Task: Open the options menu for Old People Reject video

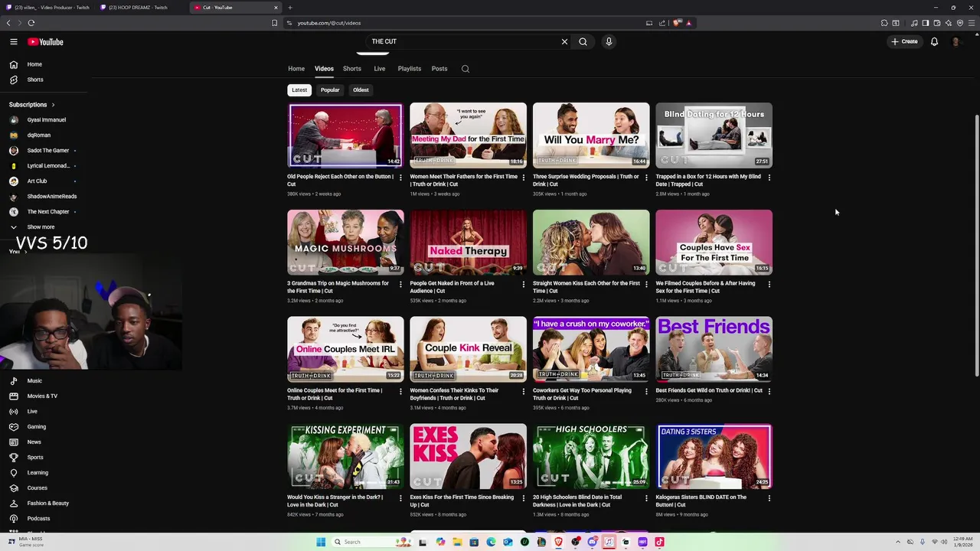Action: (400, 178)
